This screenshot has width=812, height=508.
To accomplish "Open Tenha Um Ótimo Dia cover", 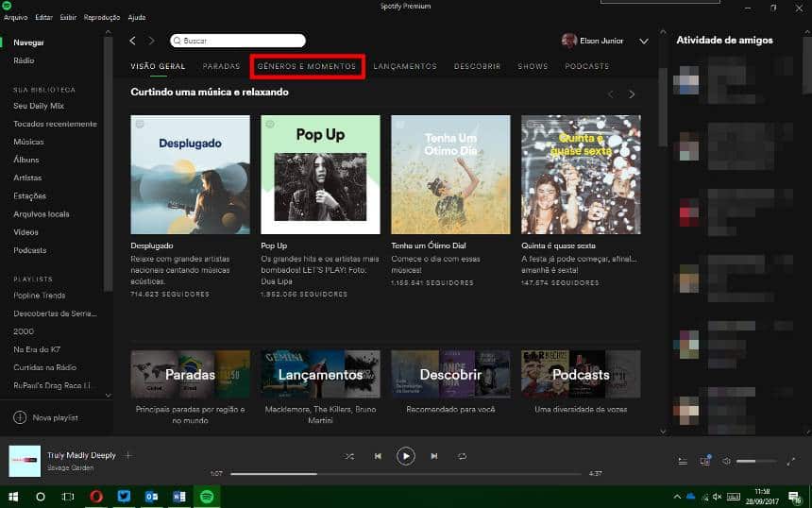I will 450,175.
